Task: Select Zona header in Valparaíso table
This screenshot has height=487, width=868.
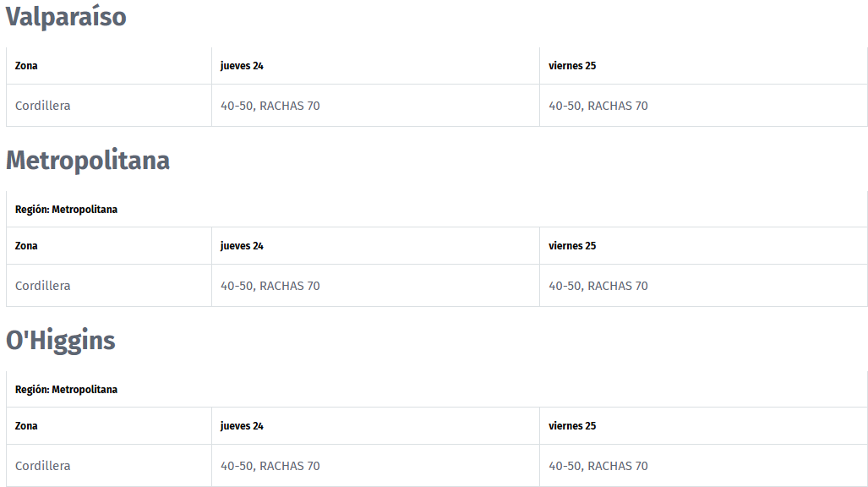Action: 109,65
